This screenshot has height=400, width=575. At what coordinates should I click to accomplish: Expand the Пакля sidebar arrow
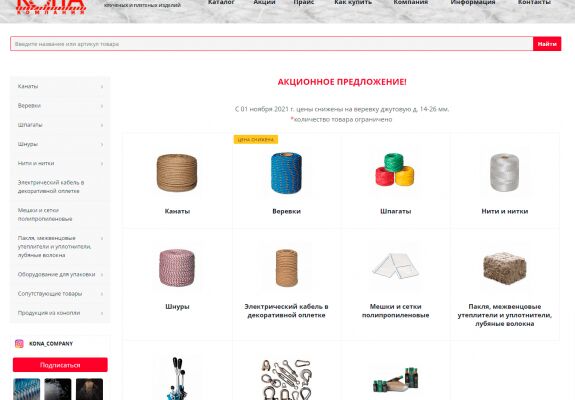[102, 238]
